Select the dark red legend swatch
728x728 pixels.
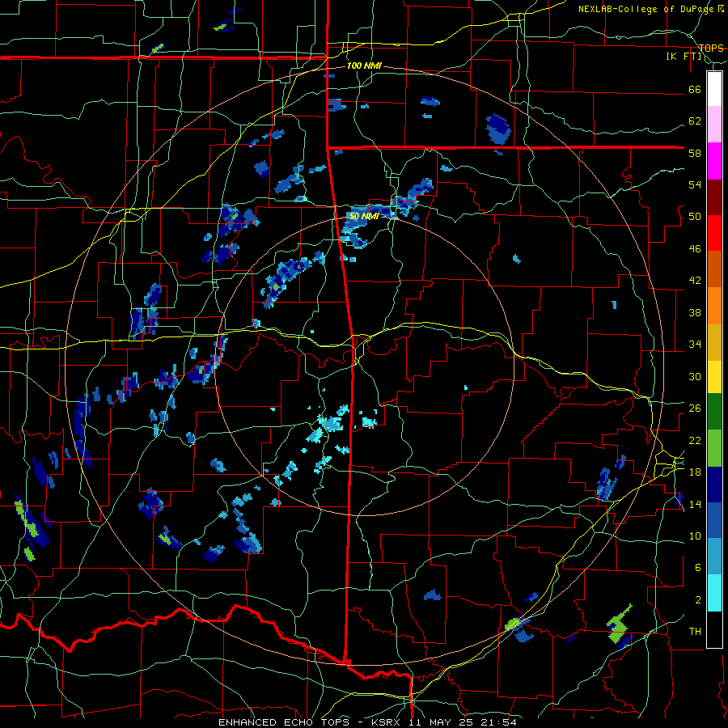[x=714, y=197]
